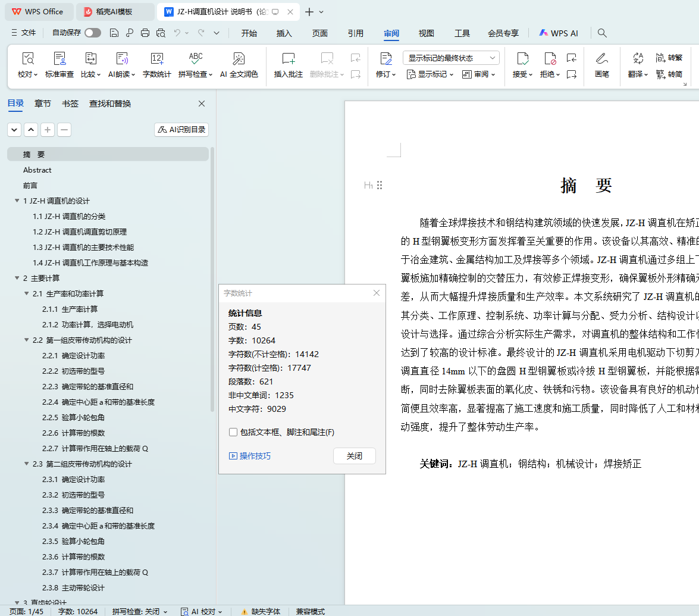
Task: Open the 字数统计 word count tool
Action: (x=156, y=65)
